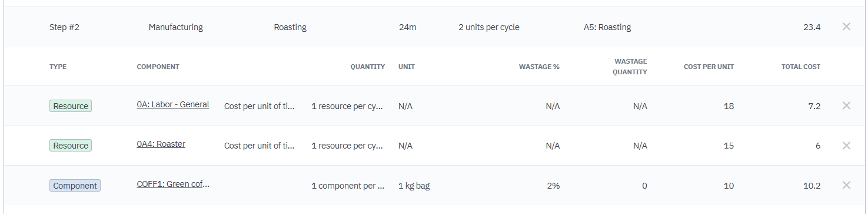Screen dimensions: 868x214
Task: Open the 0A: Labor - General link
Action: pyautogui.click(x=173, y=105)
